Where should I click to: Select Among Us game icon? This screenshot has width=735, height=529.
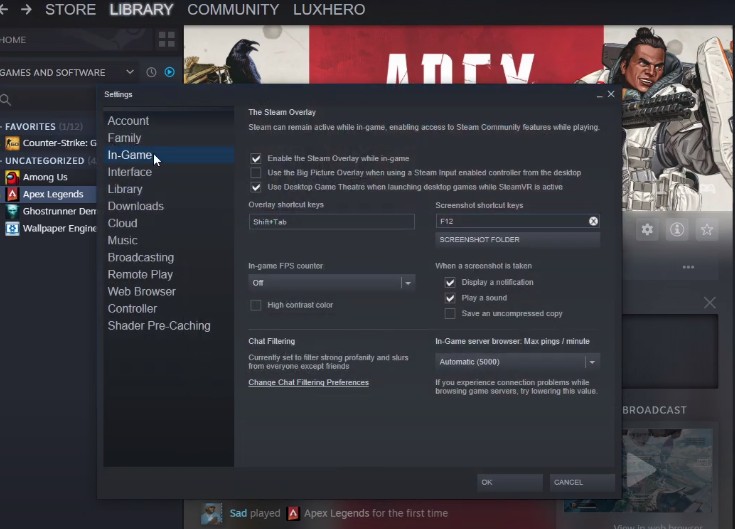pos(12,177)
